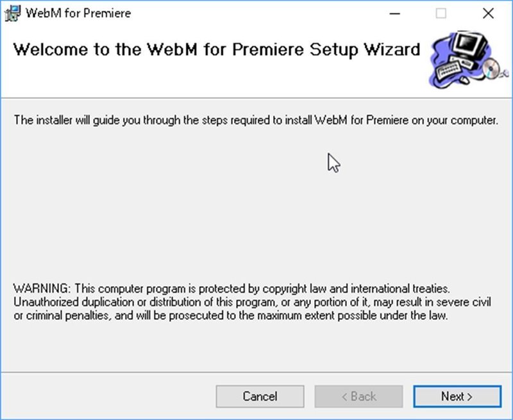513x420 pixels.
Task: Close the WebM for Premiere installer
Action: [489, 13]
